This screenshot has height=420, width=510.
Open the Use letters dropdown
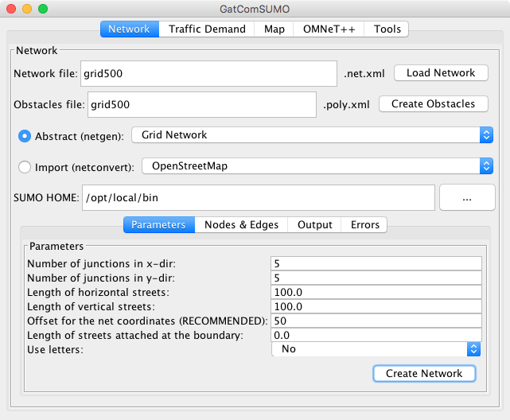click(376, 349)
